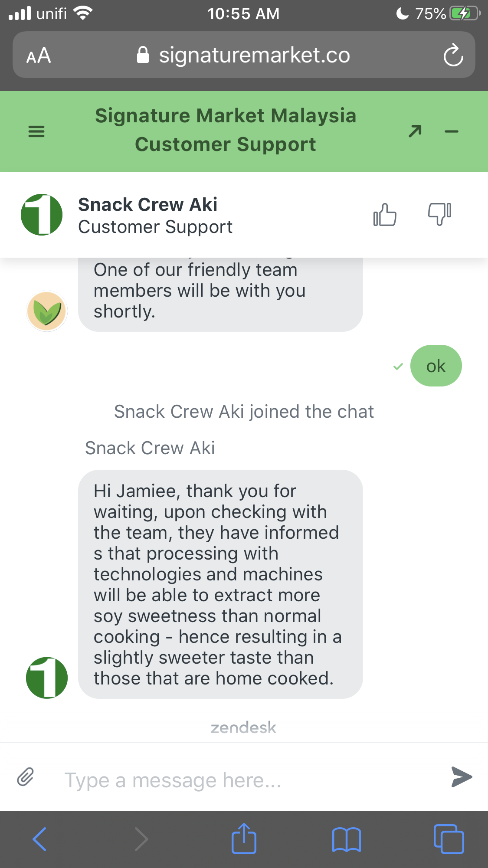Open Safari text size AA menu
Screen dimensions: 488x868
(x=39, y=56)
